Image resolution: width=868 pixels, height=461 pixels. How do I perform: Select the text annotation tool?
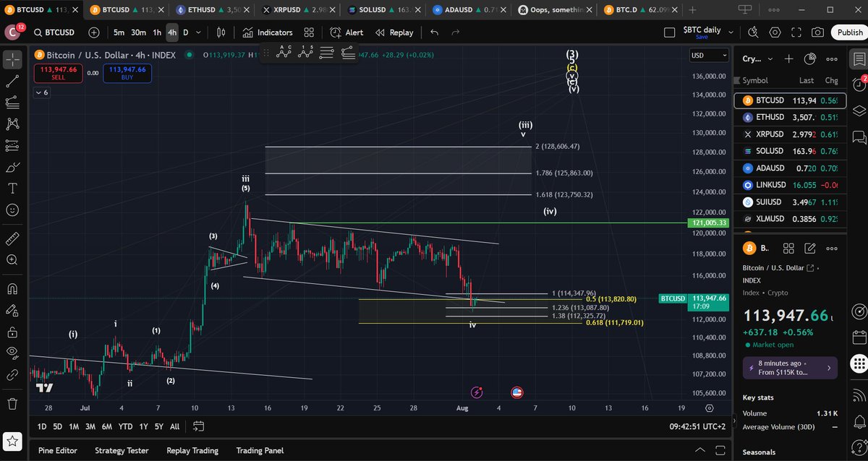click(12, 189)
